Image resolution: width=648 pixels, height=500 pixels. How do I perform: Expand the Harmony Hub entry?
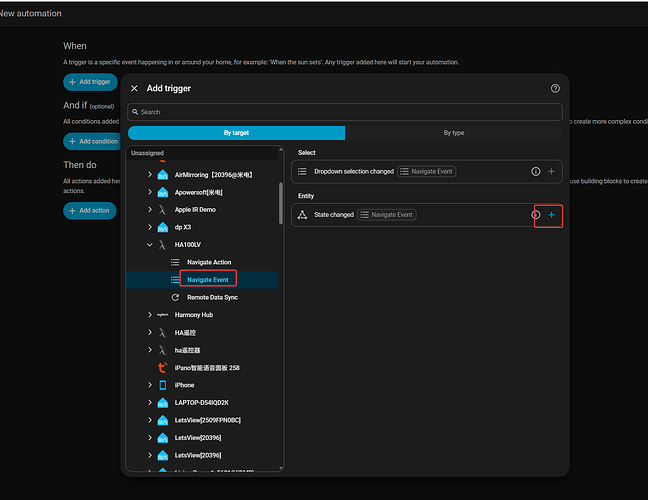150,315
